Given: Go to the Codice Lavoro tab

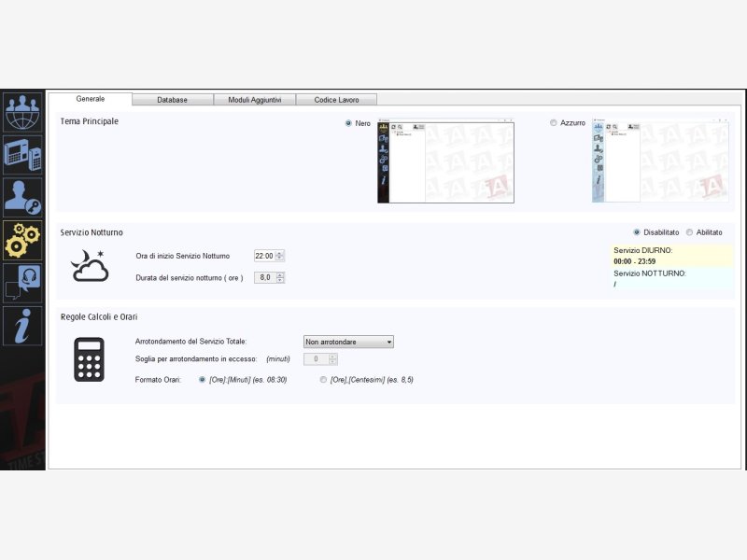Looking at the screenshot, I should [x=336, y=100].
